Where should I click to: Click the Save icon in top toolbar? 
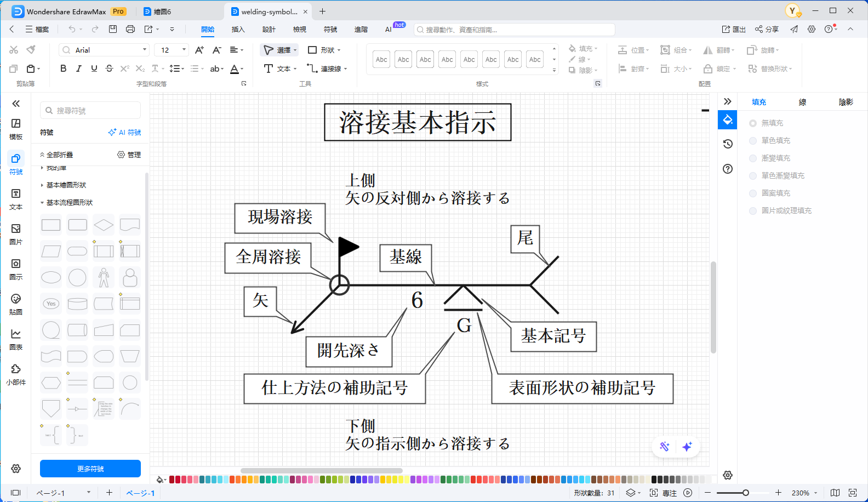[x=113, y=29]
